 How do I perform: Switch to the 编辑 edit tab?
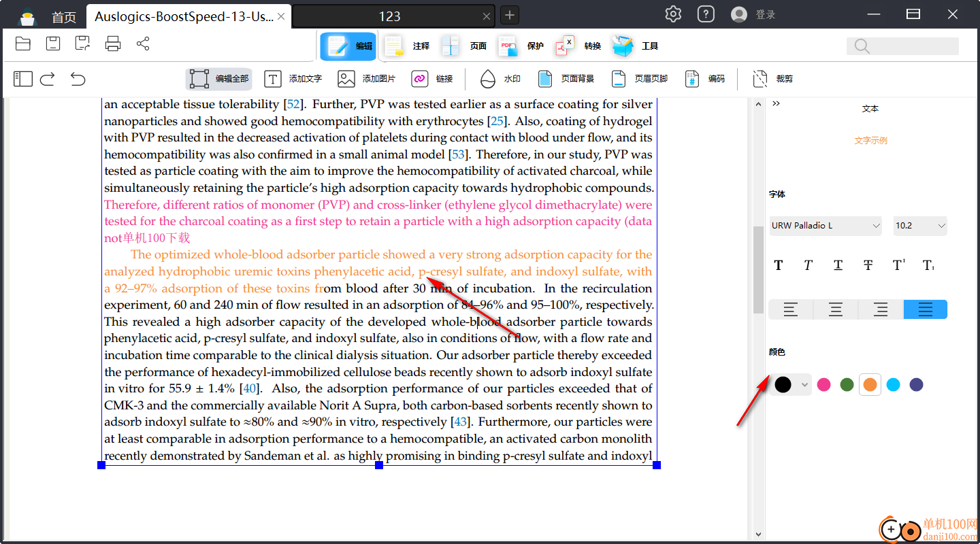click(x=348, y=46)
